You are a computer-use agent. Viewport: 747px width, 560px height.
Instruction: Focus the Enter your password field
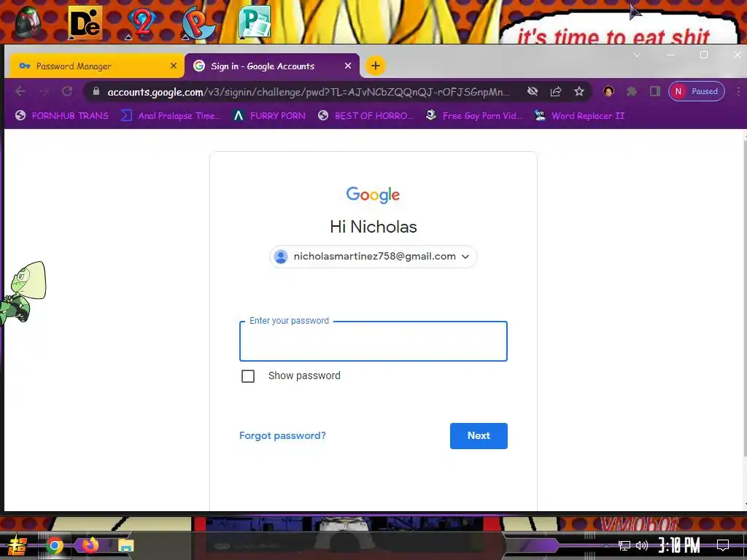(x=373, y=341)
